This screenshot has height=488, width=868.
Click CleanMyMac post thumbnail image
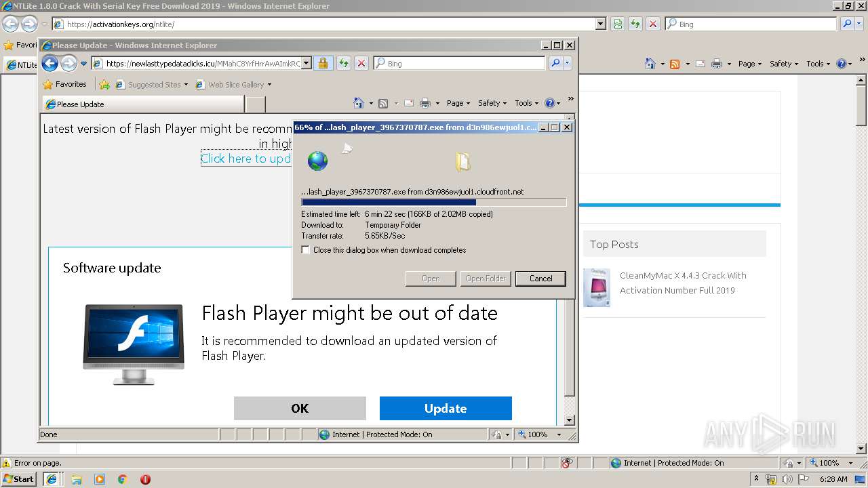597,287
